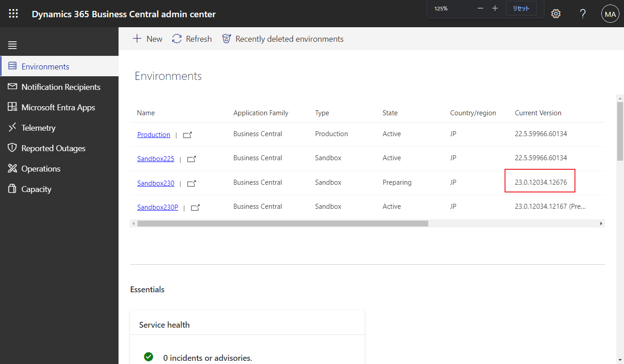
Task: Open the Help question mark
Action: coord(583,14)
